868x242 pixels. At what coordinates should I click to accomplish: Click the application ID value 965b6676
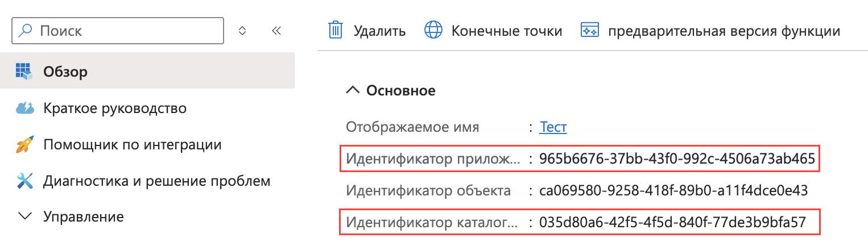677,158
